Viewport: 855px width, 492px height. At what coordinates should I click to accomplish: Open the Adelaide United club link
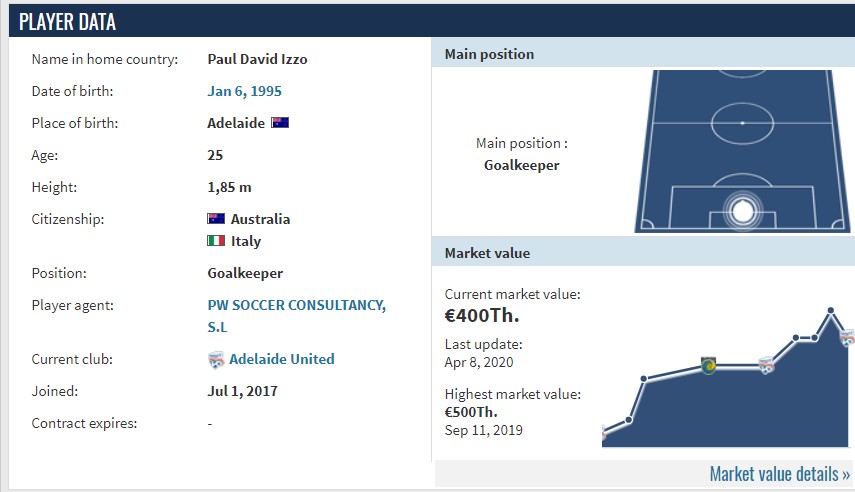pyautogui.click(x=281, y=359)
